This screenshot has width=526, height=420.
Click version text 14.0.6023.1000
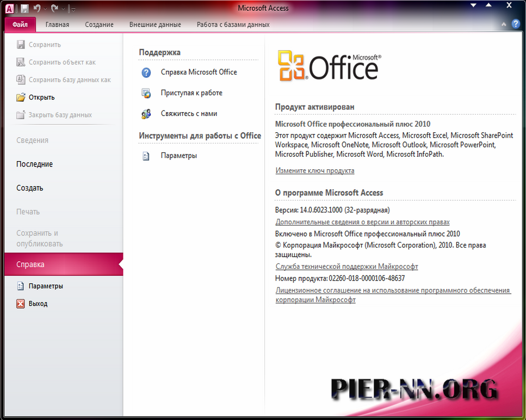(x=321, y=210)
